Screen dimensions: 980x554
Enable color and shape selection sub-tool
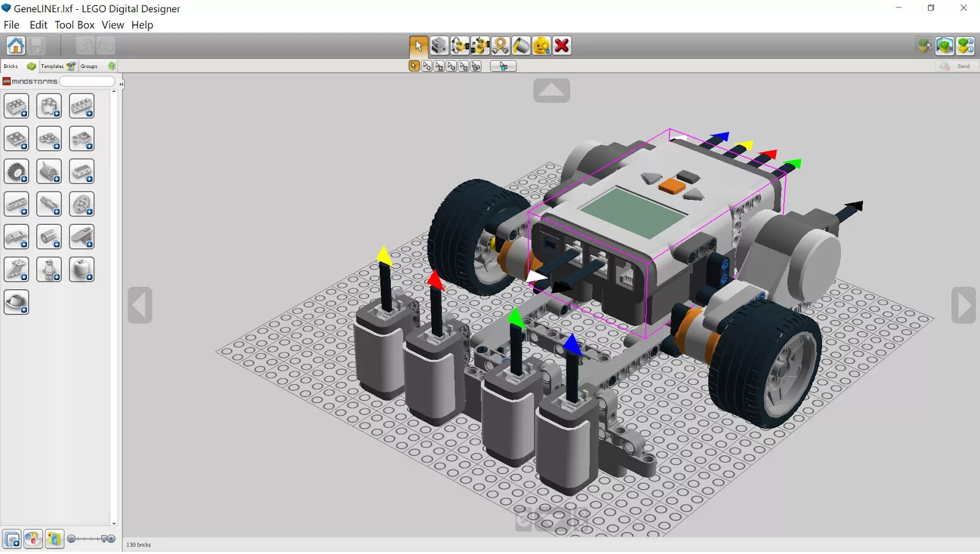click(476, 66)
